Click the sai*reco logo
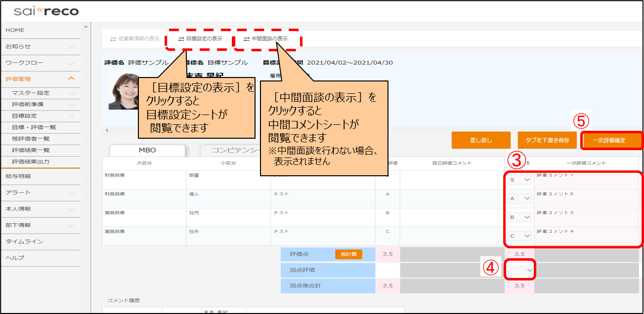The width and height of the screenshot is (644, 314). click(46, 11)
